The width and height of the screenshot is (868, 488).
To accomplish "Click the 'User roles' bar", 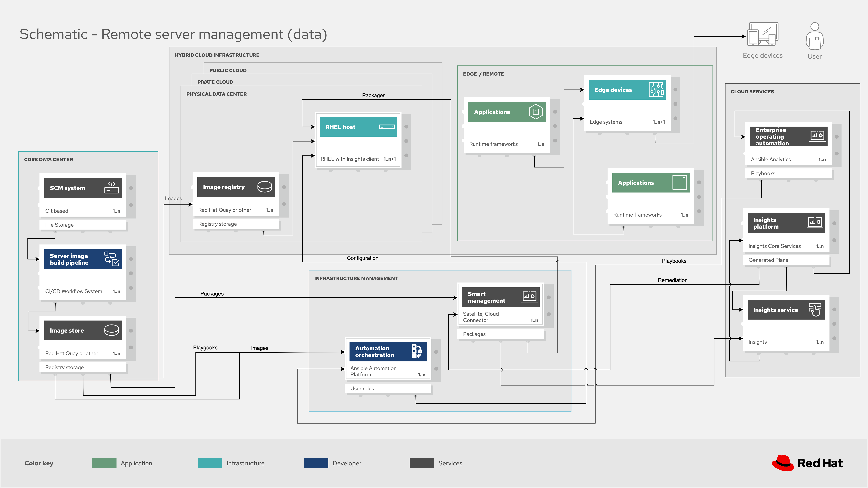I will tap(388, 389).
